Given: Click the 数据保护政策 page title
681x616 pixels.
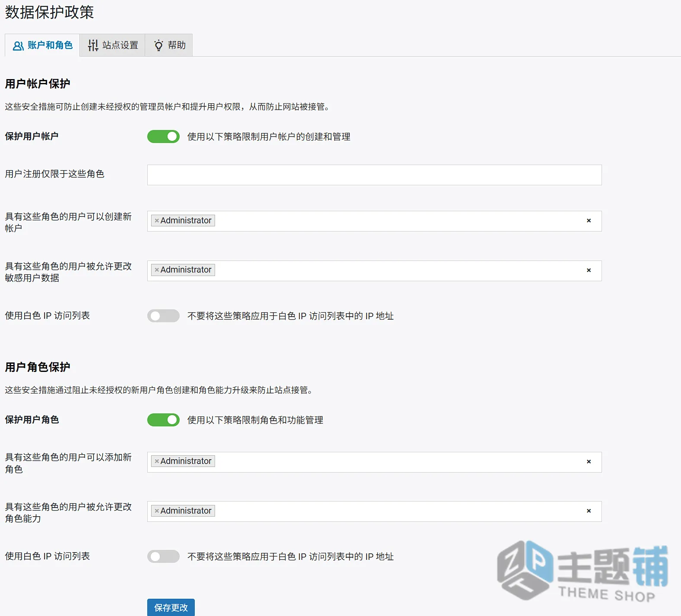Looking at the screenshot, I should 49,12.
